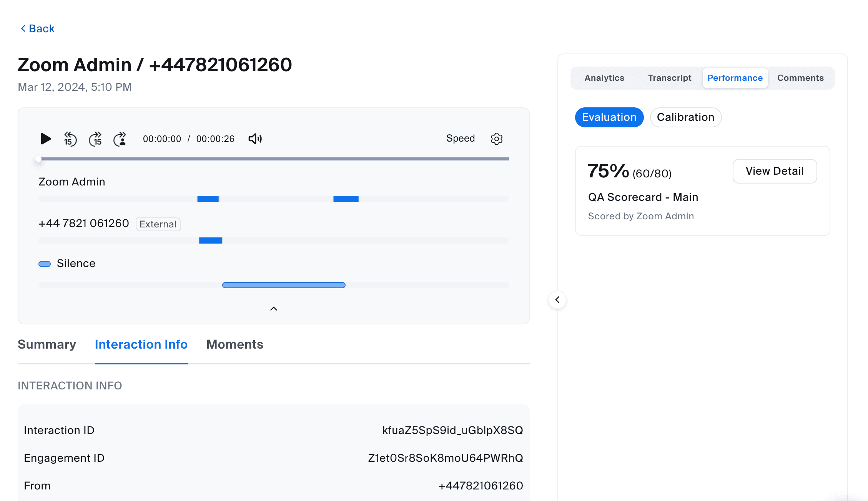The image size is (868, 501).
Task: Open the Comments tab
Action: point(800,78)
